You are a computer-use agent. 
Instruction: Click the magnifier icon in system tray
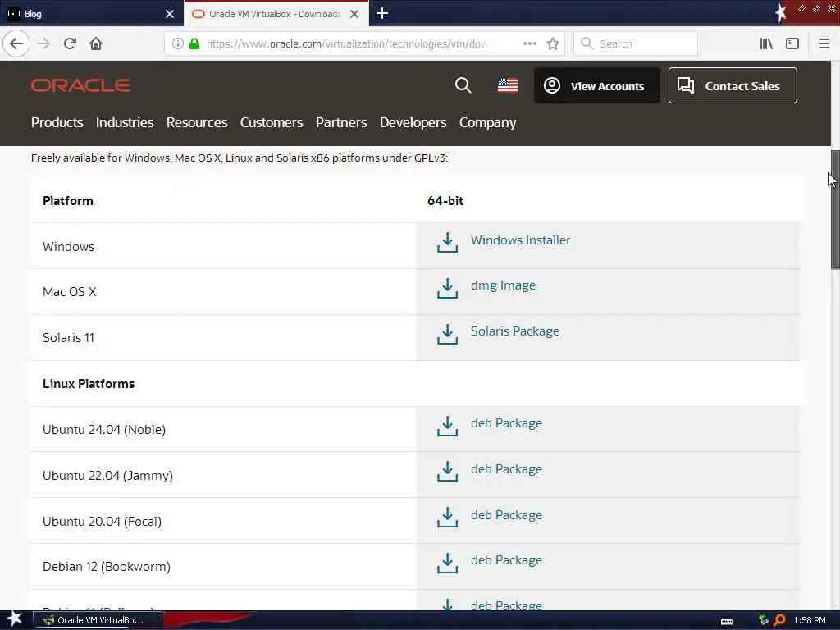tap(779, 620)
